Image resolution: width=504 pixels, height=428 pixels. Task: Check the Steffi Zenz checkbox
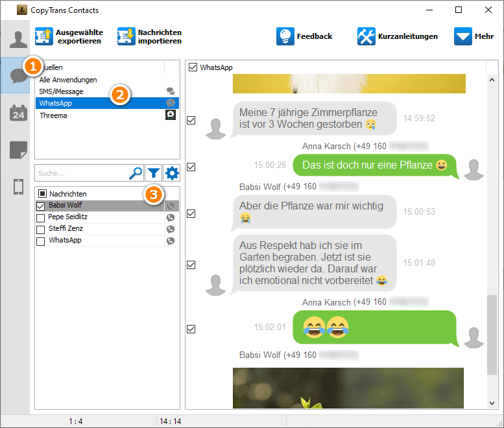[x=40, y=230]
